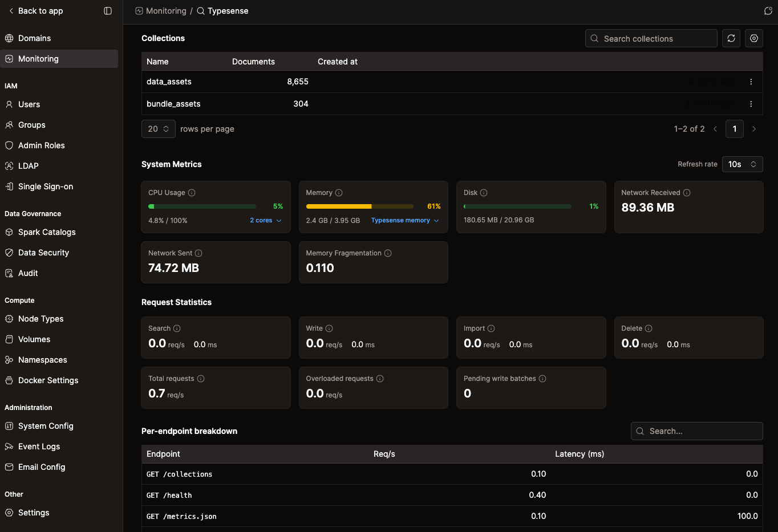Expand Typesense memory dropdown
Screen dimensions: 778x532
pyautogui.click(x=405, y=221)
